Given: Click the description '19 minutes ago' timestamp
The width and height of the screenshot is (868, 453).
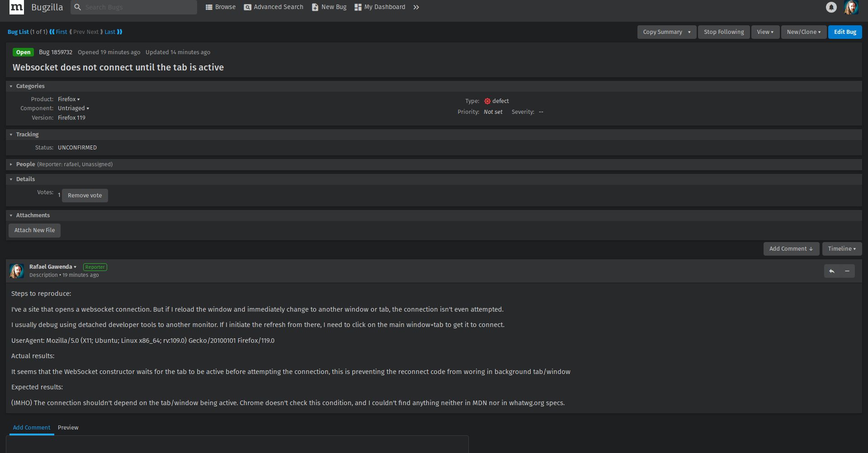Looking at the screenshot, I should click(x=80, y=275).
